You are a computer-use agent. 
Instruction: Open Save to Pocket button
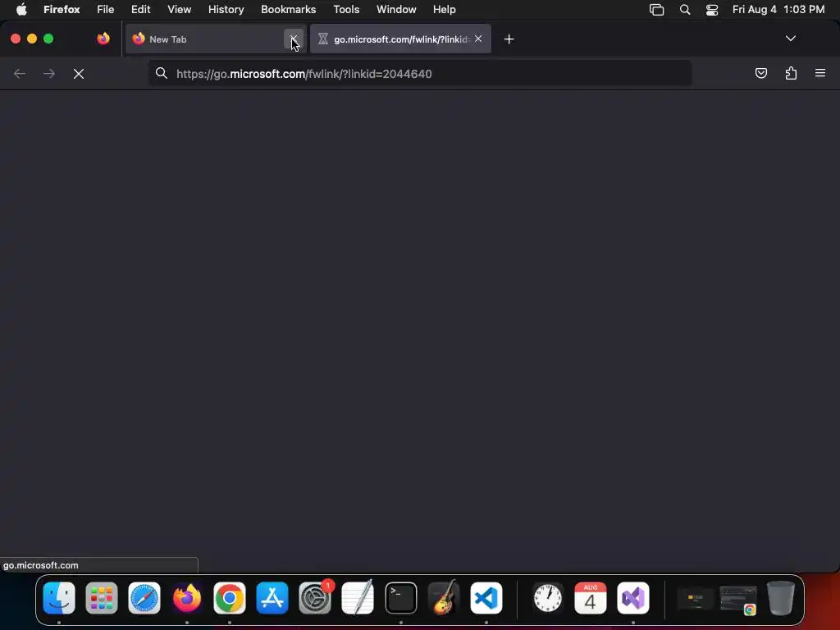760,73
